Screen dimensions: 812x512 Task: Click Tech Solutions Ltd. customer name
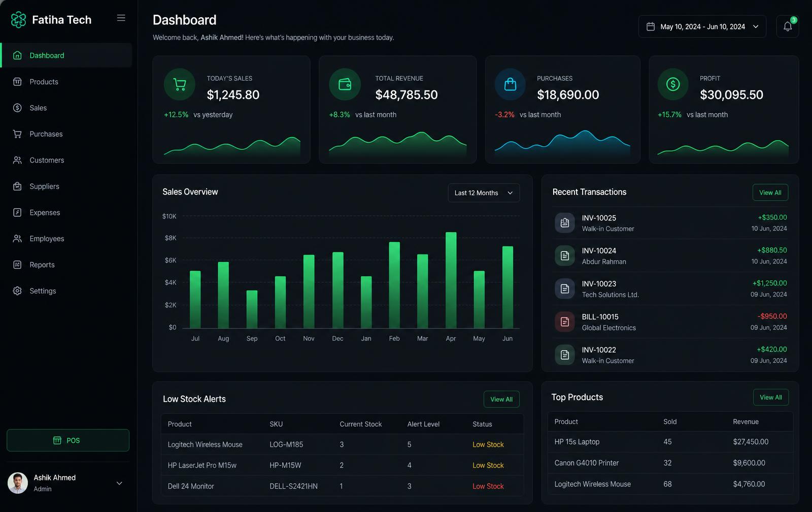pos(611,295)
